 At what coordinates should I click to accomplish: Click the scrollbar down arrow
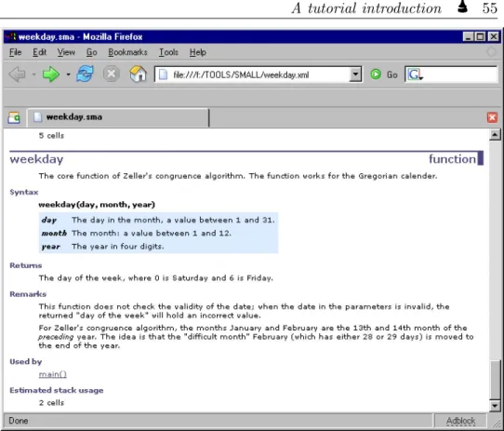(x=495, y=406)
